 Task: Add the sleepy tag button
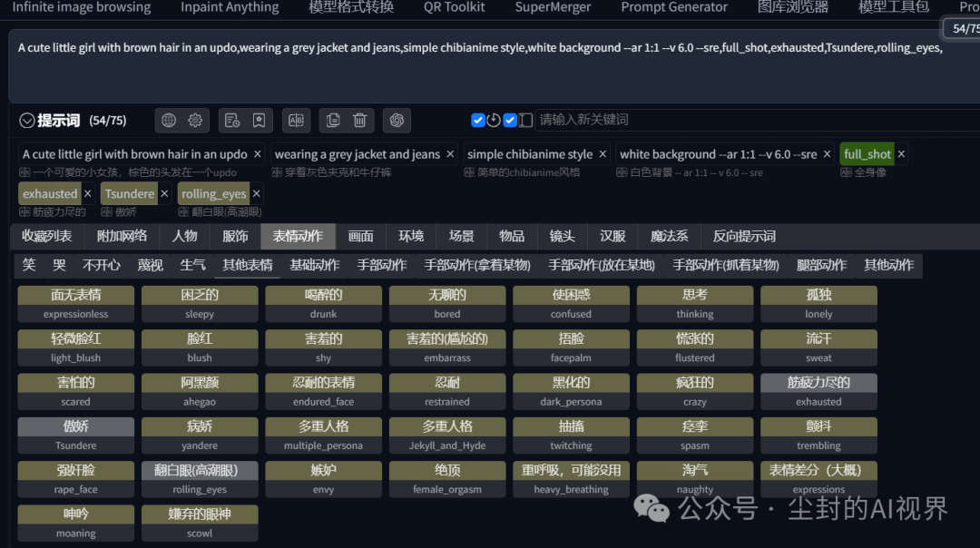(200, 304)
